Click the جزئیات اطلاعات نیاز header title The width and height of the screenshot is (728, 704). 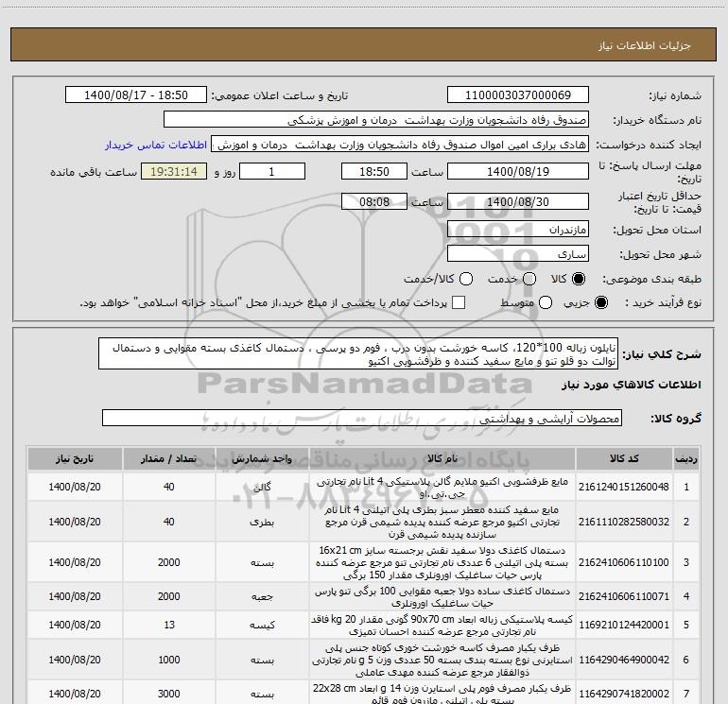tap(644, 45)
